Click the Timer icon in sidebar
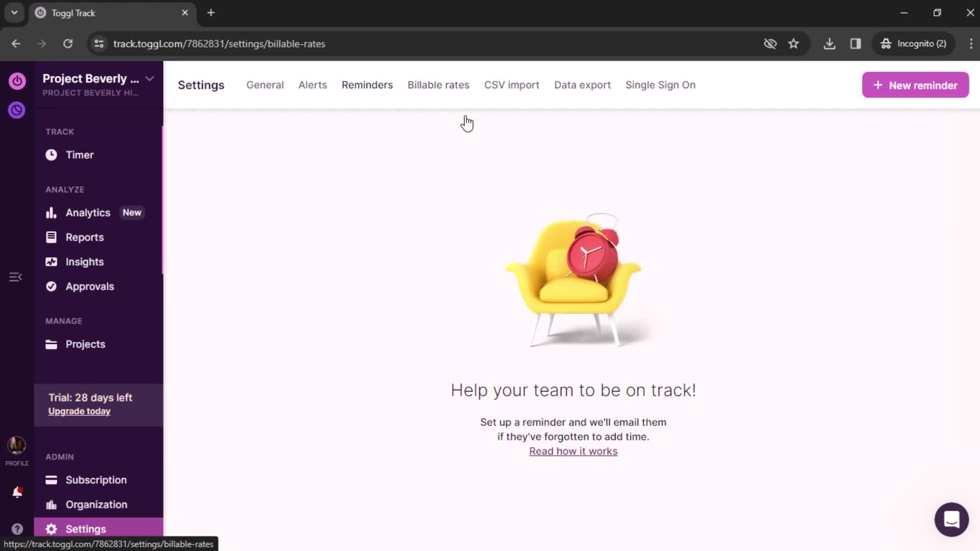 [x=51, y=154]
